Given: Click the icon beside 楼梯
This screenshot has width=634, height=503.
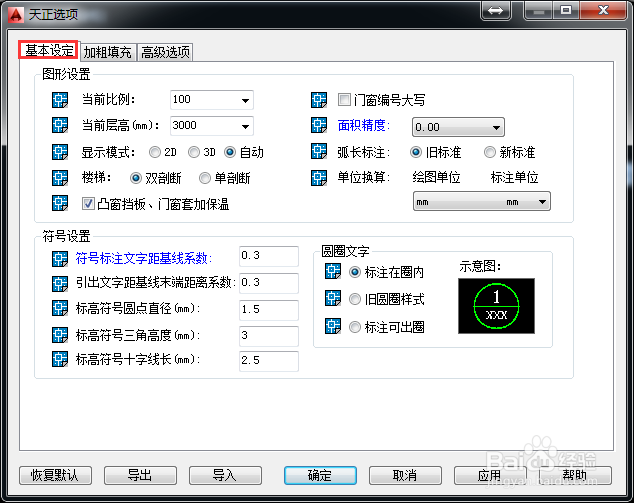Looking at the screenshot, I should click(60, 178).
